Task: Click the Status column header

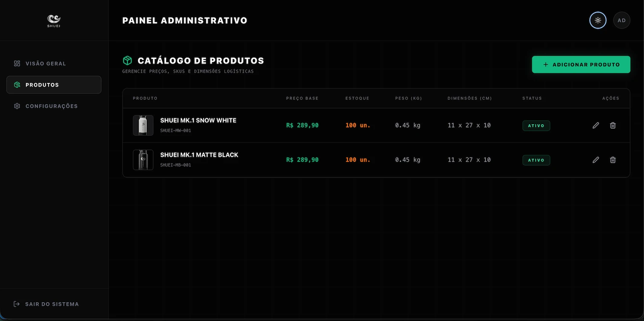Action: click(532, 98)
